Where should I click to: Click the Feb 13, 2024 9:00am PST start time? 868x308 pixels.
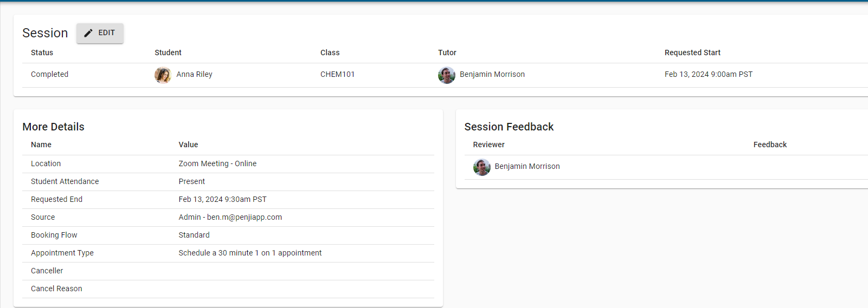[708, 75]
